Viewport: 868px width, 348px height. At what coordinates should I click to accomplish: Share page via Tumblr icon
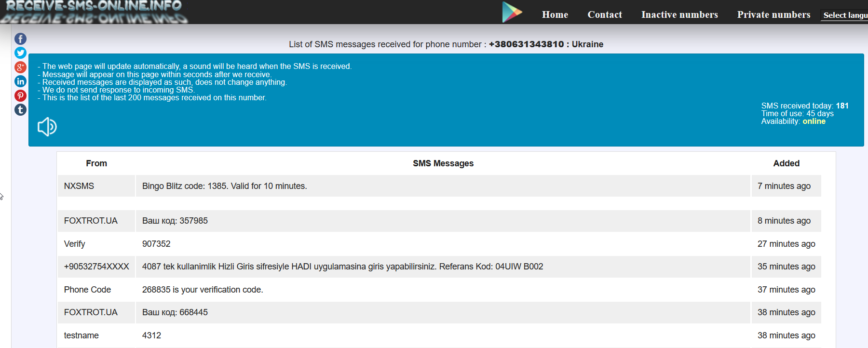(20, 110)
